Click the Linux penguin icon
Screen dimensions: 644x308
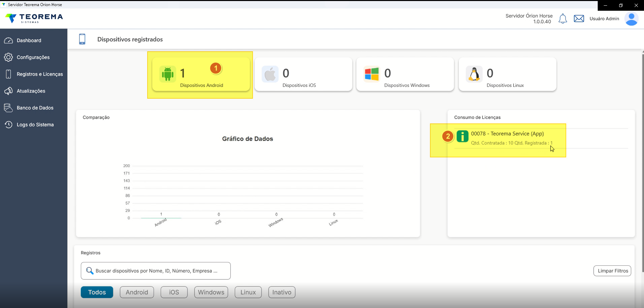click(474, 74)
